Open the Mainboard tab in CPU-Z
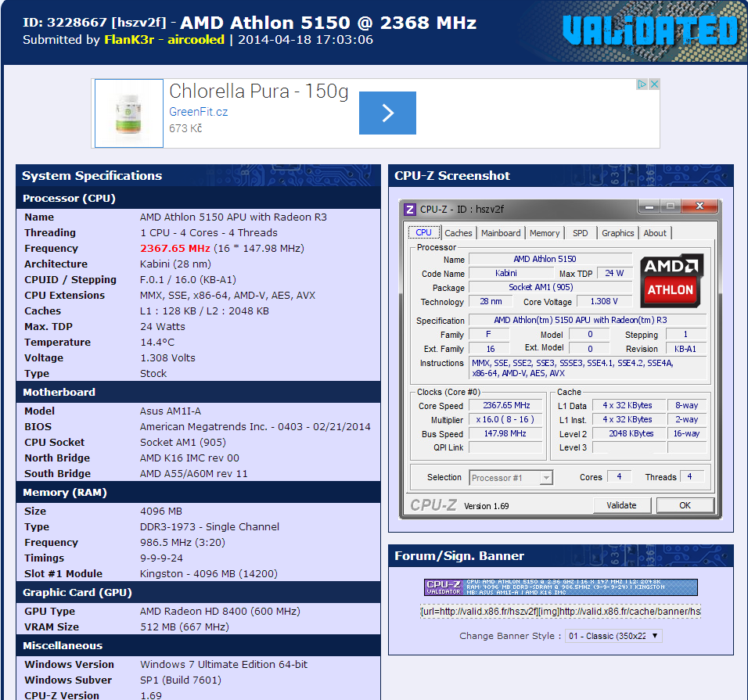 pos(501,233)
